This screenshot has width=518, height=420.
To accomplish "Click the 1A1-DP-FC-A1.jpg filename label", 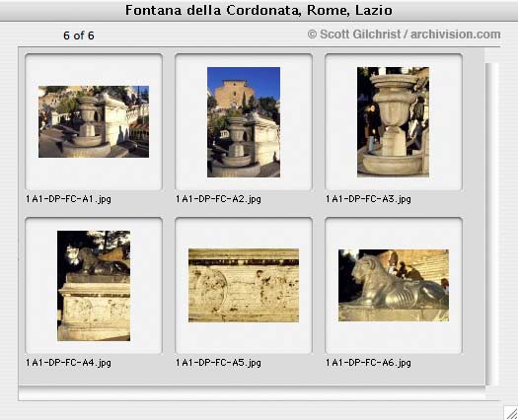I will coord(68,199).
